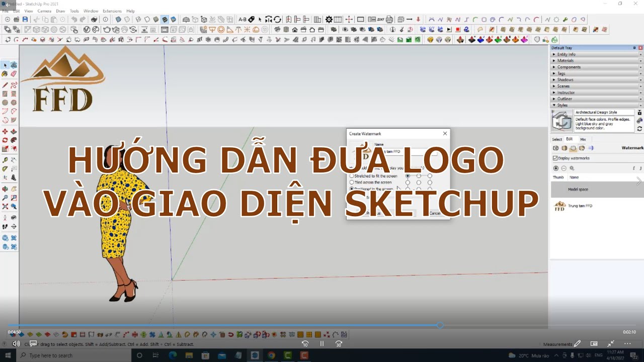This screenshot has height=362, width=644.
Task: Open the video player more options ellipsis
Action: [627, 343]
